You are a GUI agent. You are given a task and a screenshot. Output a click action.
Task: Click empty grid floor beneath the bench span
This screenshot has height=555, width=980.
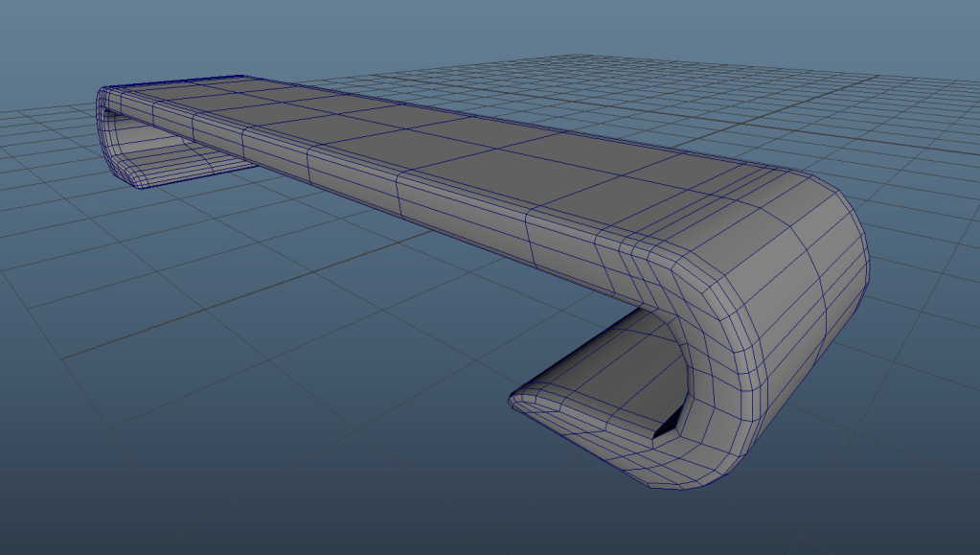(383, 288)
